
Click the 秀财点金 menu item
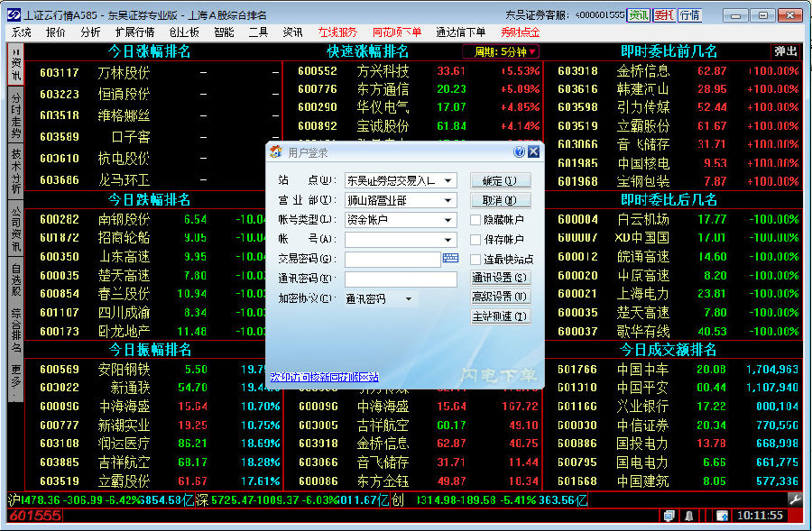pos(520,32)
